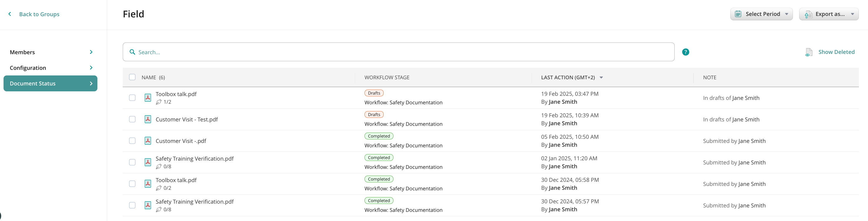868x221 pixels.
Task: Click the Drafts badge on Toolbox talk.pdf row
Action: click(x=374, y=93)
